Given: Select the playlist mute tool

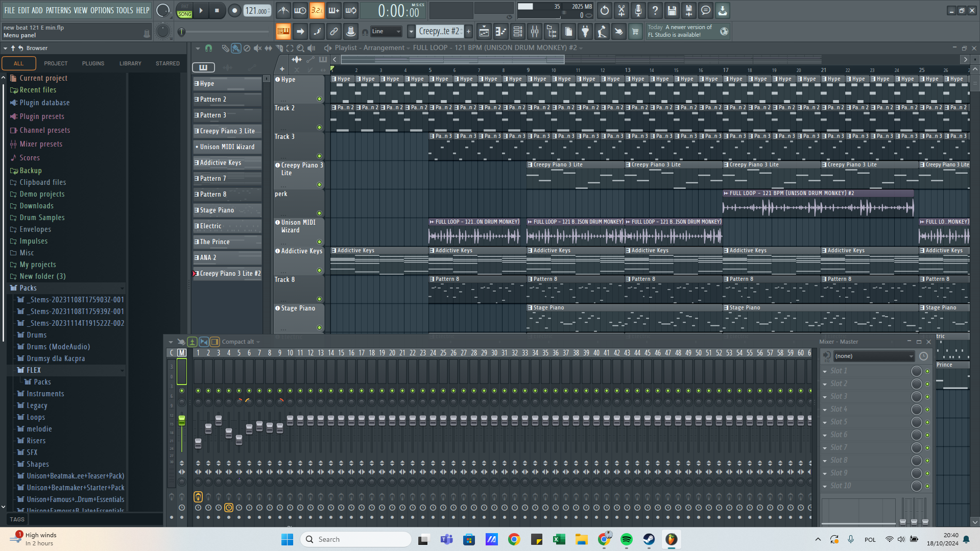Looking at the screenshot, I should pos(257,48).
